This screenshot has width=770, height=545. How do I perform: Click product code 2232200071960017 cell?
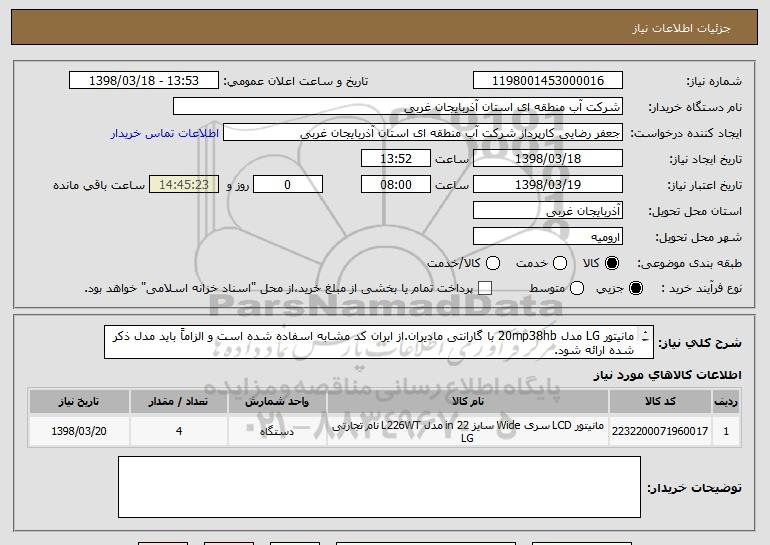point(660,431)
